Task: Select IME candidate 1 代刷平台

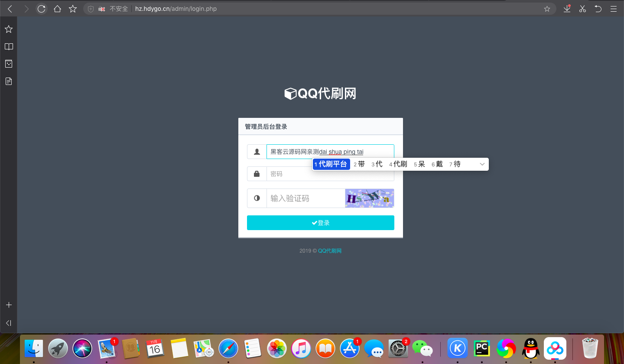Action: [x=331, y=164]
